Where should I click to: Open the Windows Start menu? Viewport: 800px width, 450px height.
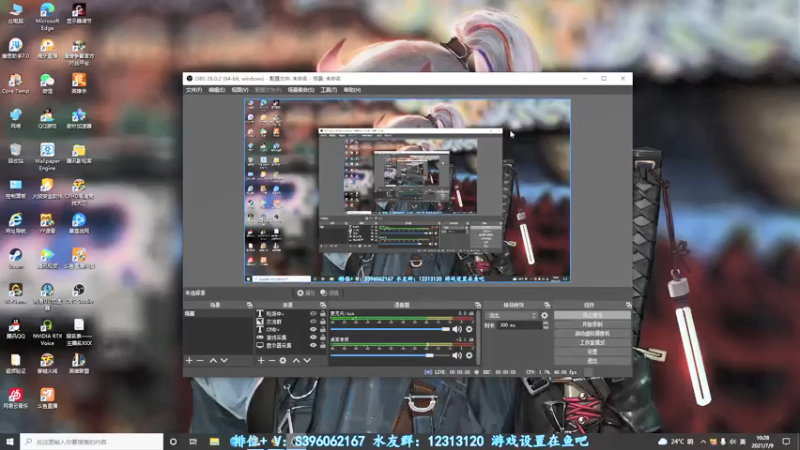[10, 441]
